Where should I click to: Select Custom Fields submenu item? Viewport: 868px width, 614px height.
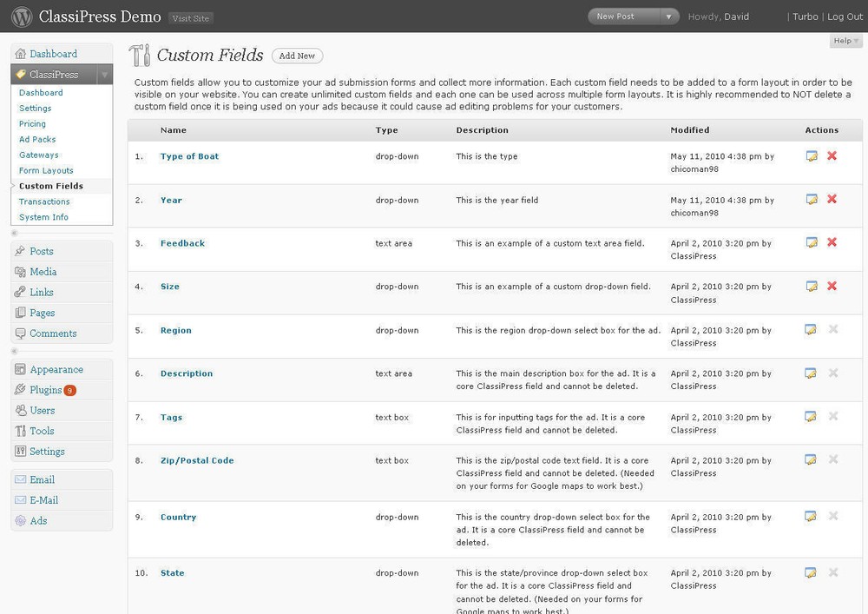[x=51, y=186]
